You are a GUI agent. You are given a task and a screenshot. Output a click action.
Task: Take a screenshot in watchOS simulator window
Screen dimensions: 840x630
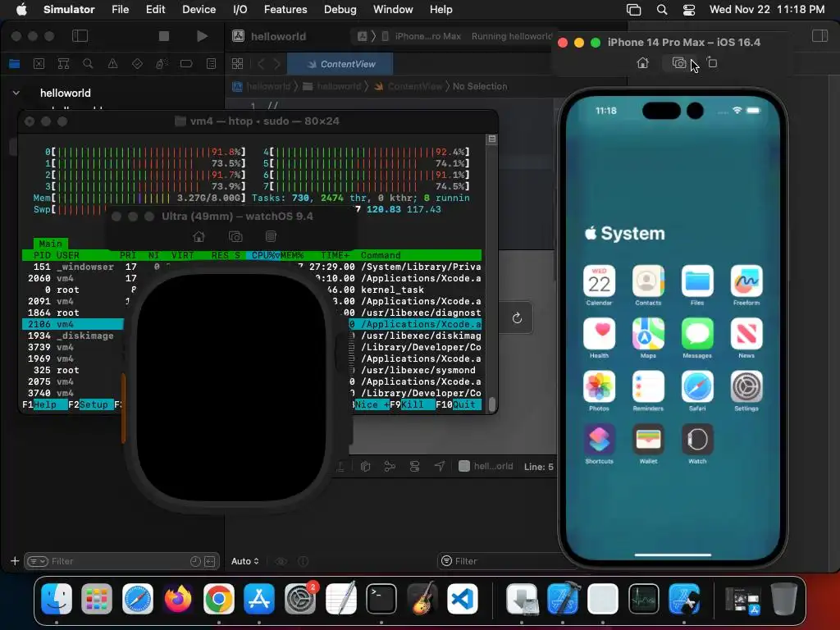click(x=235, y=236)
